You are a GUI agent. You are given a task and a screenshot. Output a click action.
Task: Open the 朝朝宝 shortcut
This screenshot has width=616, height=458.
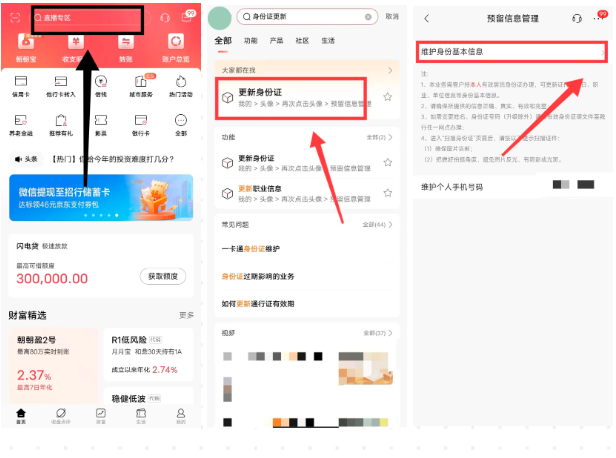[26, 48]
